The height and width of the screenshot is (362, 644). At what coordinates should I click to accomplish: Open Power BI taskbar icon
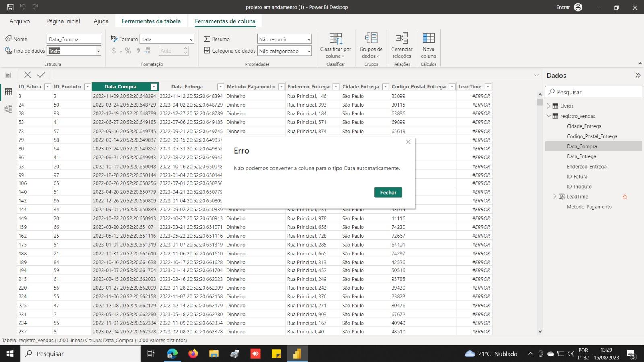coord(297,354)
